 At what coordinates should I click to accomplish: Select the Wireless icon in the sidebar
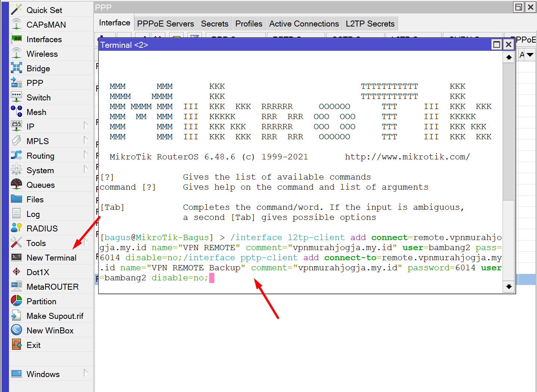tap(16, 53)
